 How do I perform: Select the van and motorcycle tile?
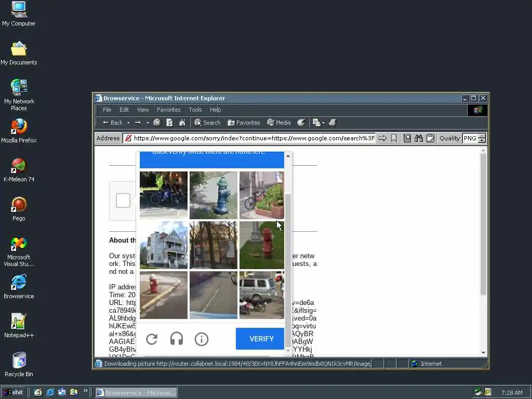click(x=262, y=295)
